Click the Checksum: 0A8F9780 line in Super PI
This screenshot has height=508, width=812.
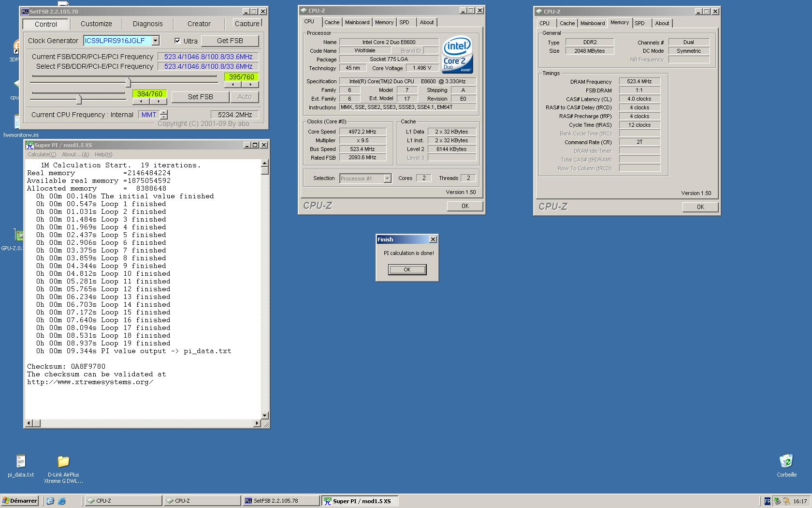pyautogui.click(x=66, y=366)
